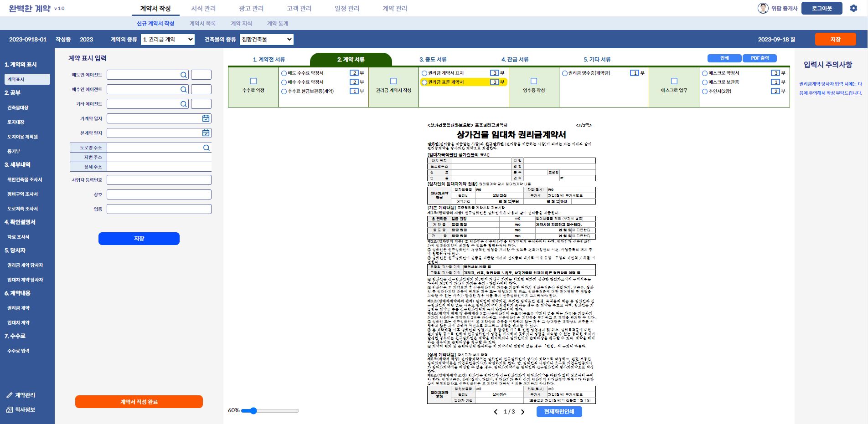Adjust the 60% zoom slider

253,411
